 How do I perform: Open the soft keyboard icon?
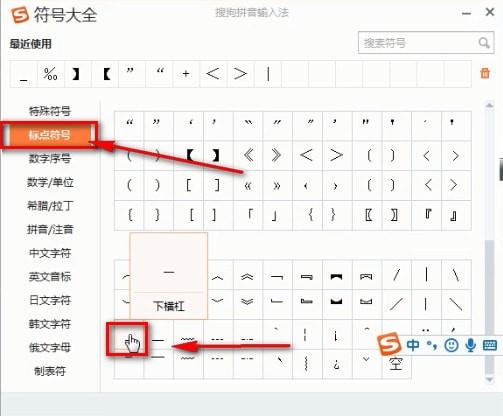(490, 345)
